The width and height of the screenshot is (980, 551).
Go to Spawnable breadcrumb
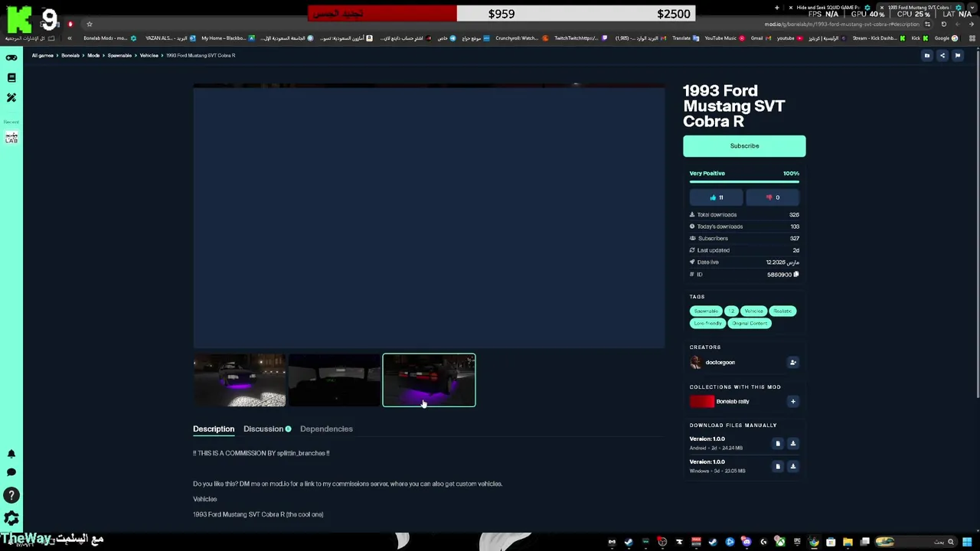tap(119, 55)
